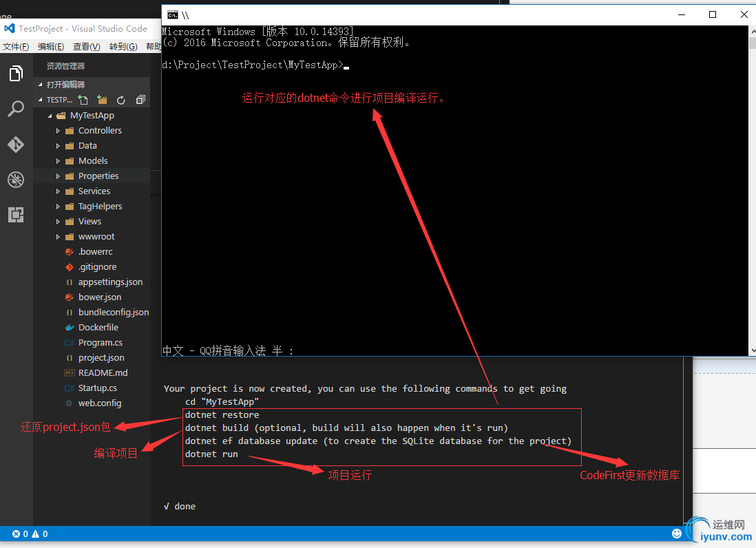Expand the Properties folder

click(x=58, y=176)
